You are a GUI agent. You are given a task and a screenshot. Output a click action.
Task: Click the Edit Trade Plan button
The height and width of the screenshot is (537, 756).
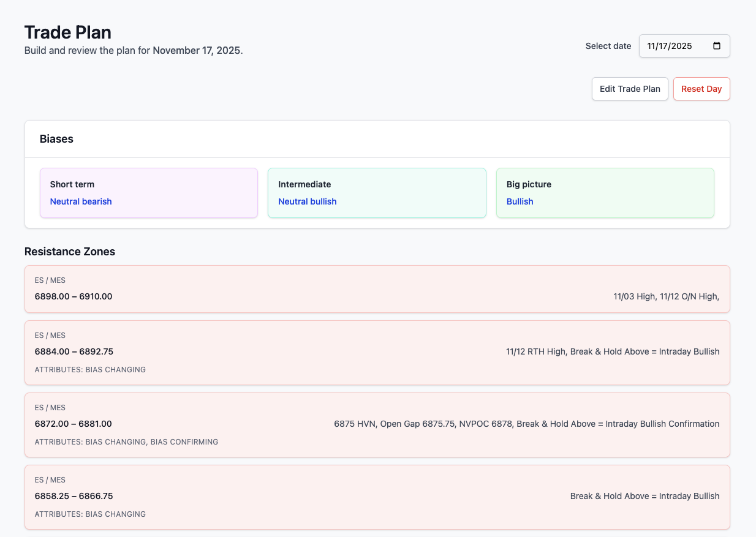click(630, 89)
